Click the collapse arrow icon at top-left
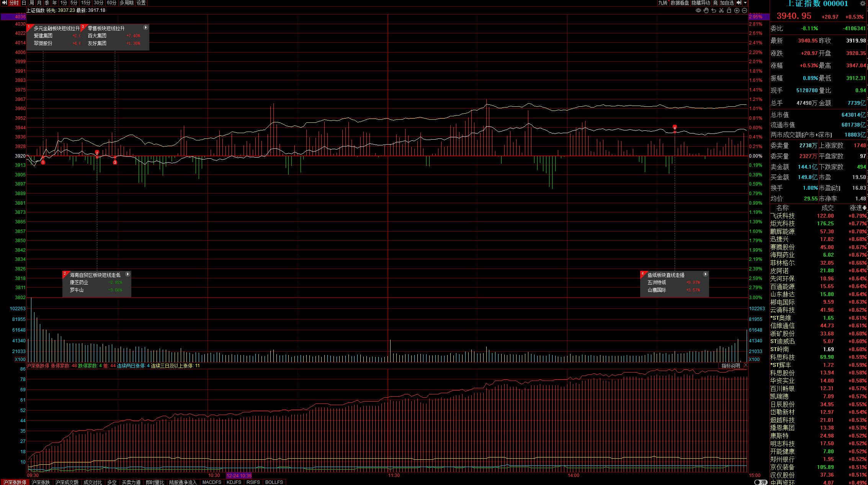Screen dimensions: 868x485 (x=5, y=3)
